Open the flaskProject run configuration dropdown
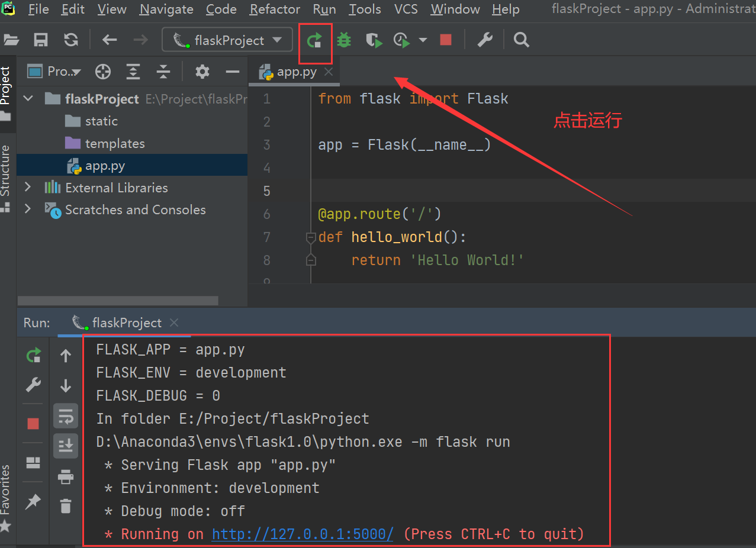 [227, 40]
